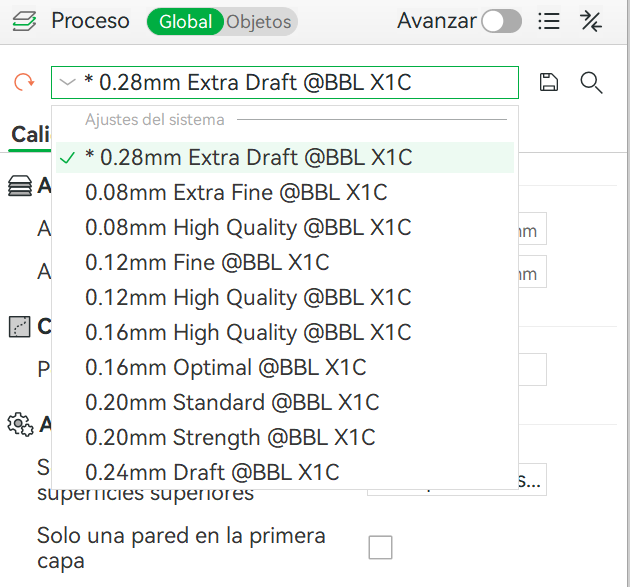
Task: Select 0.20mm Strength @BBL X1C option
Action: 230,437
